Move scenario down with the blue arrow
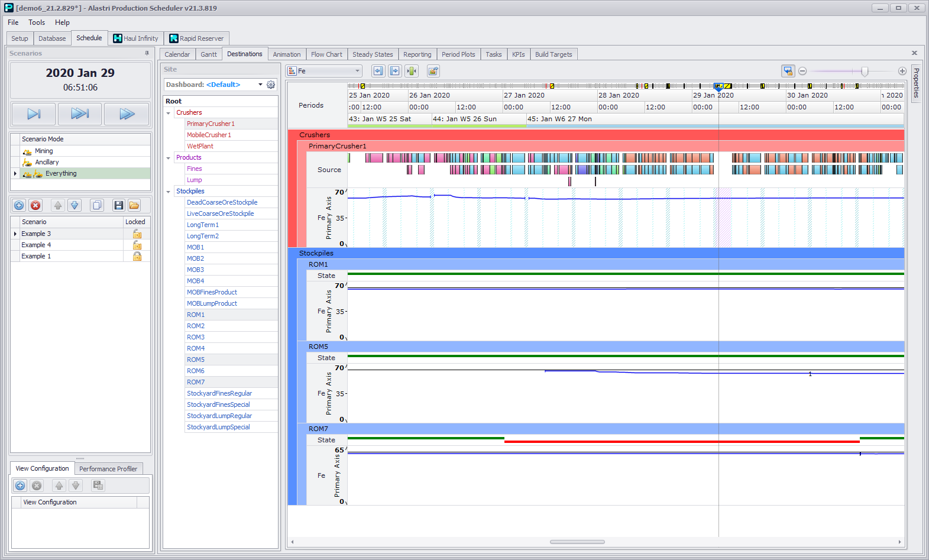The height and width of the screenshot is (560, 929). point(75,205)
